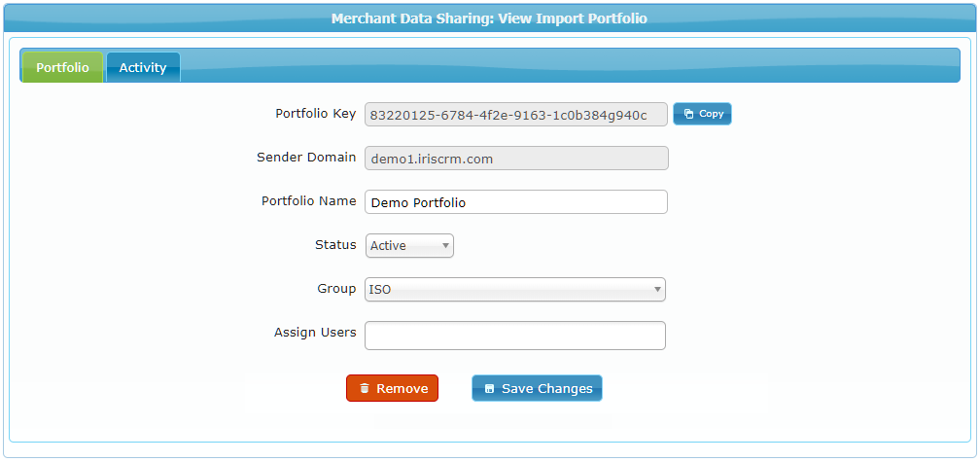Click the Merchant Data Sharing title bar

tap(489, 18)
